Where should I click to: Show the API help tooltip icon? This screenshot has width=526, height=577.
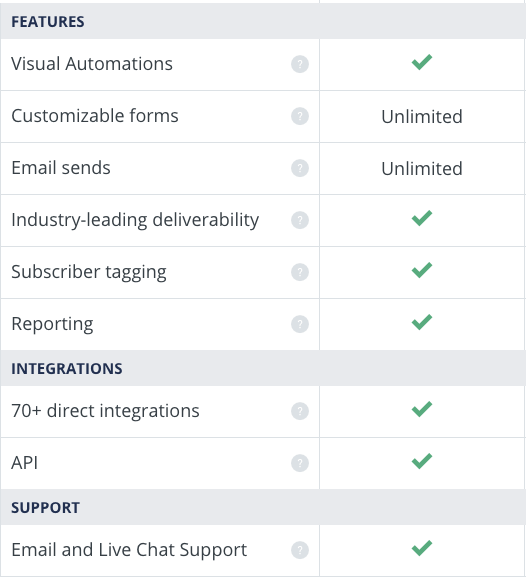point(300,463)
